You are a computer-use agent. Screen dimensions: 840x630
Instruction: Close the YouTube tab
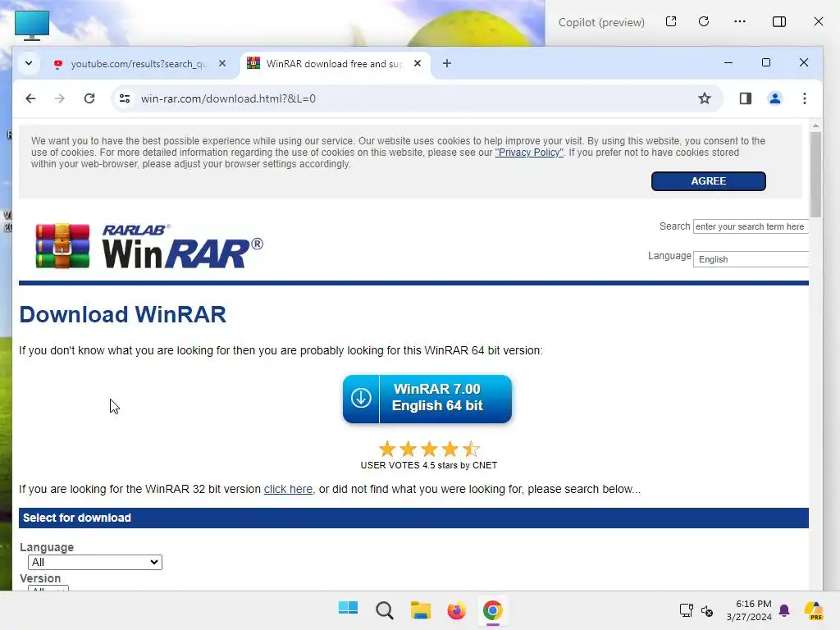tap(222, 64)
